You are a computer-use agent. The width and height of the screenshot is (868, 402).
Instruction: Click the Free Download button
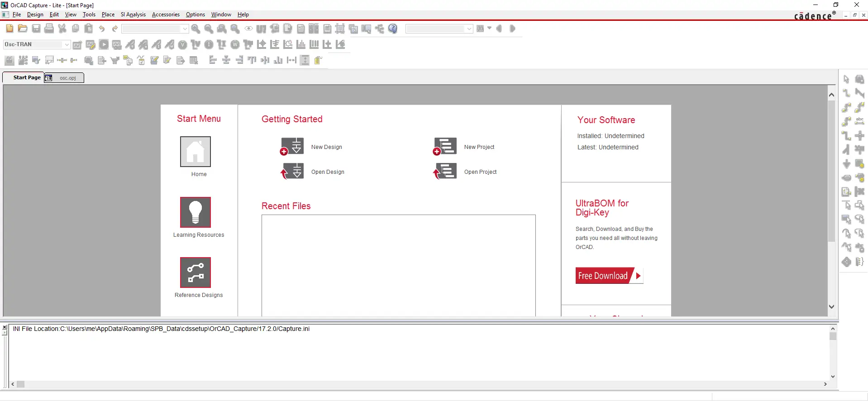coord(609,276)
